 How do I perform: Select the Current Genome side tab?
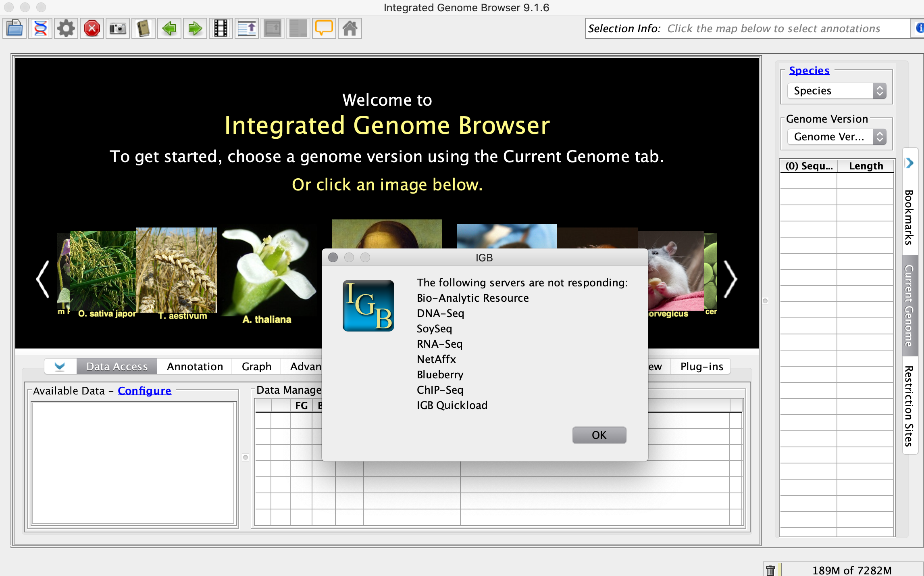point(909,305)
